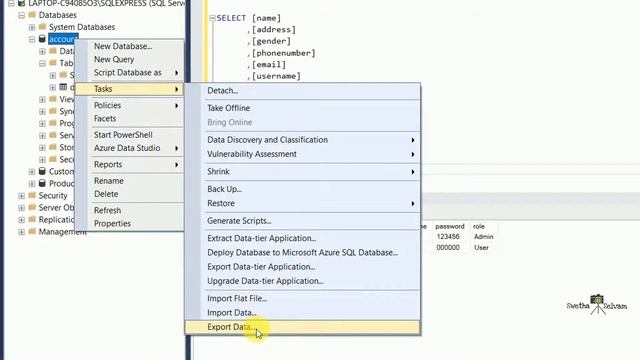Viewport: 640px width, 360px height.
Task: Expand the Security tree node
Action: [22, 196]
